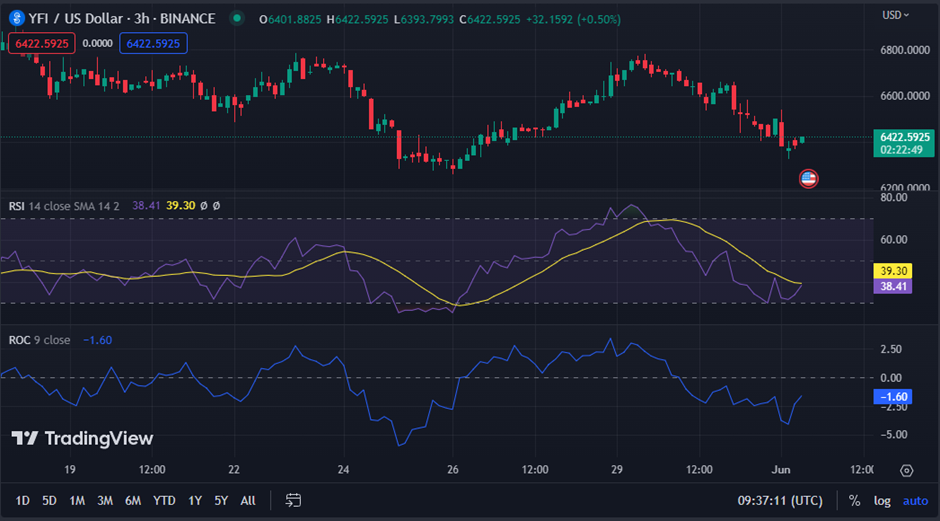Select the 1D time range
940x521 pixels.
22,500
